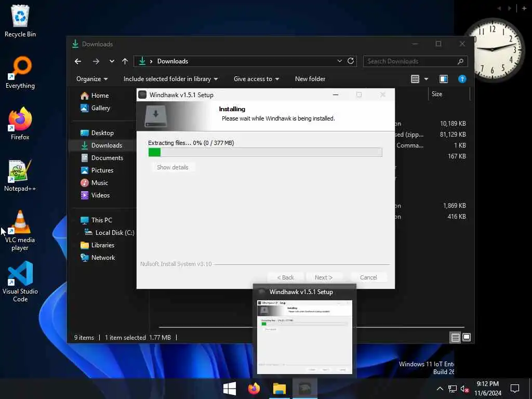Launch VLC media player shortcut
The width and height of the screenshot is (532, 399).
click(20, 231)
